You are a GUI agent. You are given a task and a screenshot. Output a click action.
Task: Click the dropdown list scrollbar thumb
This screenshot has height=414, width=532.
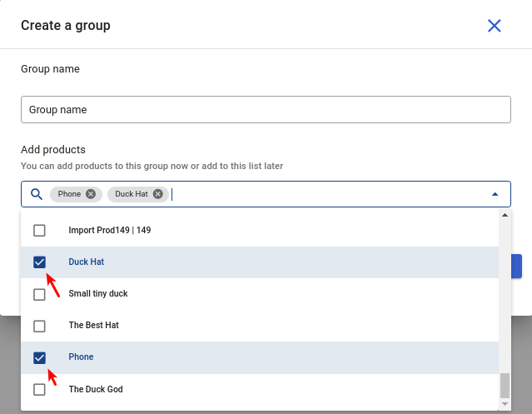point(505,386)
